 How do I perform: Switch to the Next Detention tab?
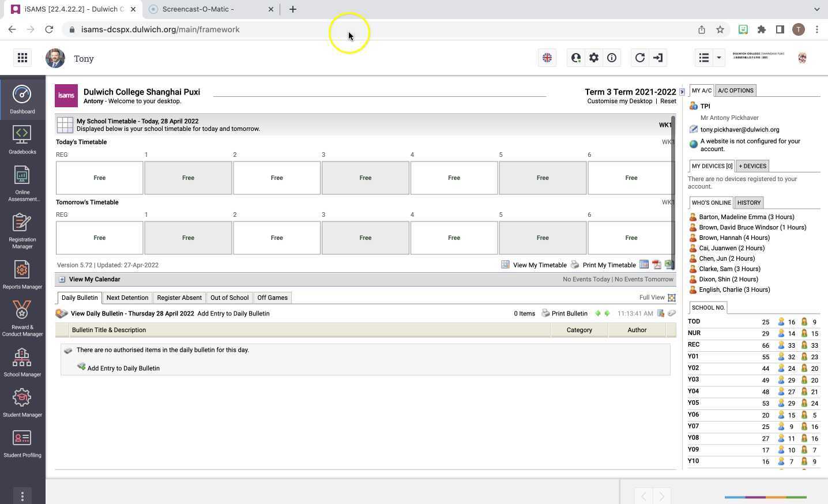tap(127, 298)
